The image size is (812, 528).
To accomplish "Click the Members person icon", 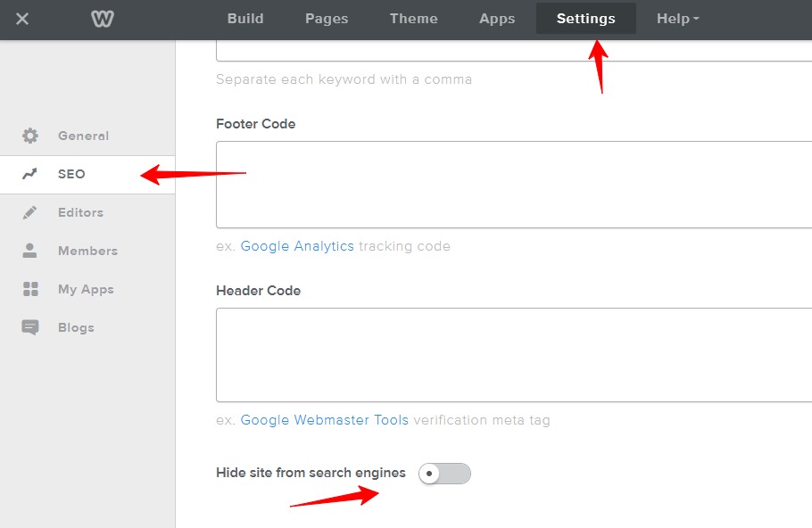I will point(29,251).
